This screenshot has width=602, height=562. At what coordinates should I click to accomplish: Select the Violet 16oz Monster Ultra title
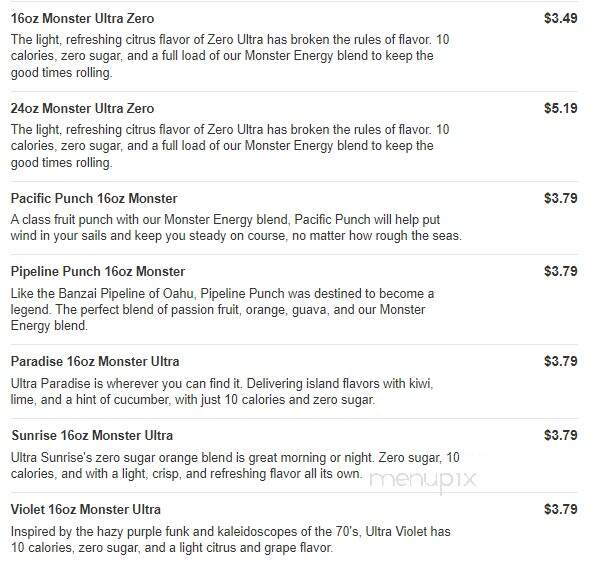click(86, 509)
